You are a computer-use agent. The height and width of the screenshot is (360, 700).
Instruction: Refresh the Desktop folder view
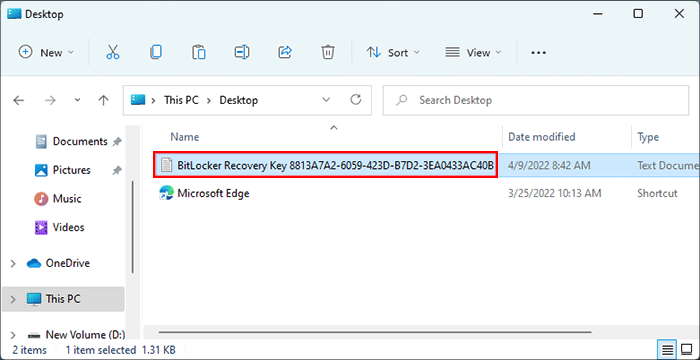(x=356, y=100)
